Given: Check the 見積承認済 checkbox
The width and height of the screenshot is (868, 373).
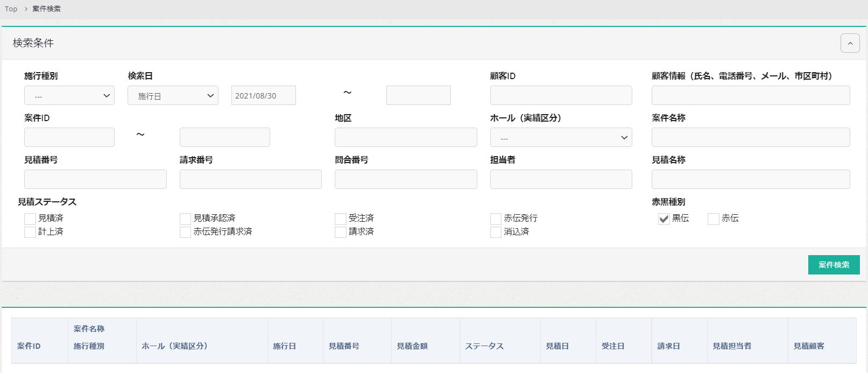Looking at the screenshot, I should pos(186,219).
